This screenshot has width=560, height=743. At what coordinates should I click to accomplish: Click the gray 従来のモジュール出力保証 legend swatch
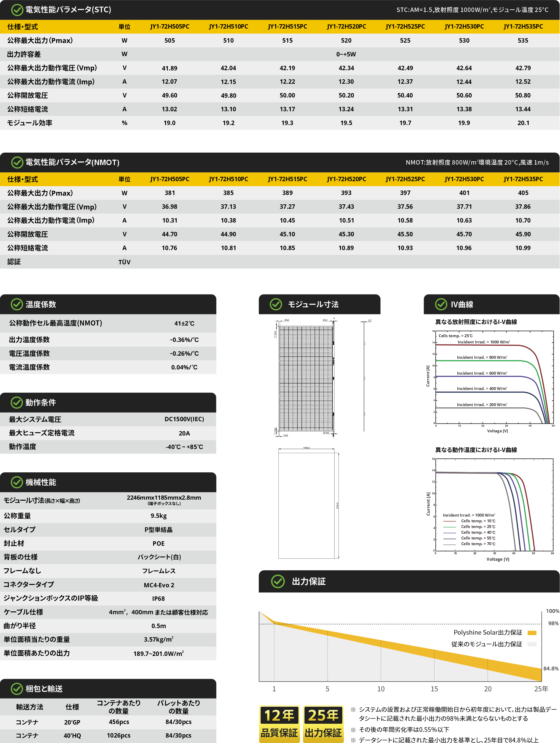coord(532,644)
